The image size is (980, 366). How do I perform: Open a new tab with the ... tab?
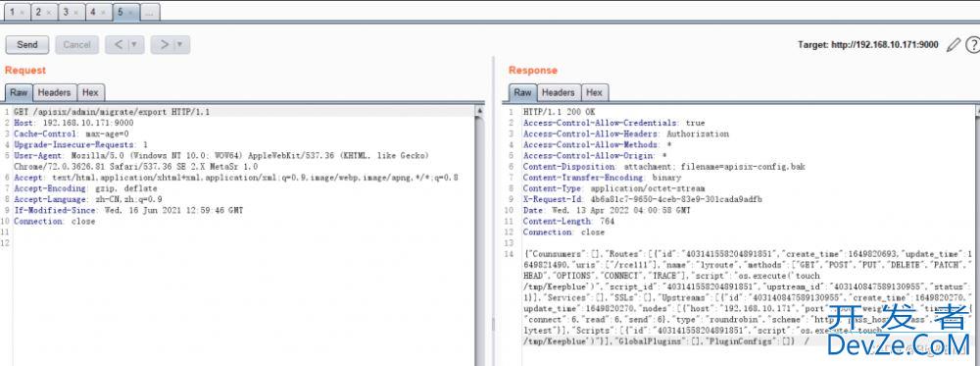[150, 12]
